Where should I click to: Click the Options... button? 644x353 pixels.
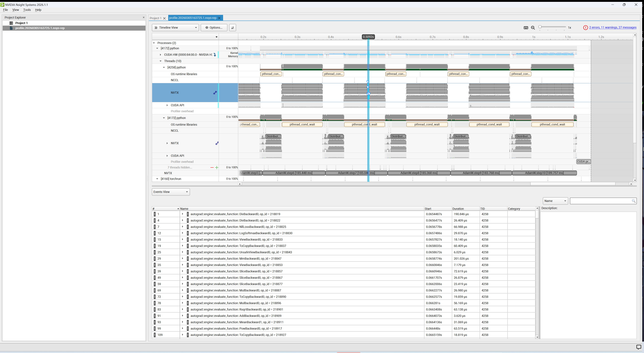pos(214,27)
